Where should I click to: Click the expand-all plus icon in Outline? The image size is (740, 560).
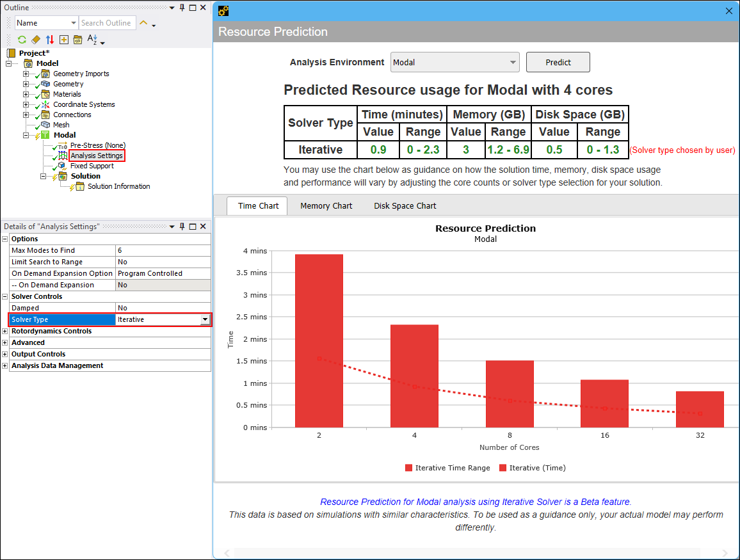point(63,39)
